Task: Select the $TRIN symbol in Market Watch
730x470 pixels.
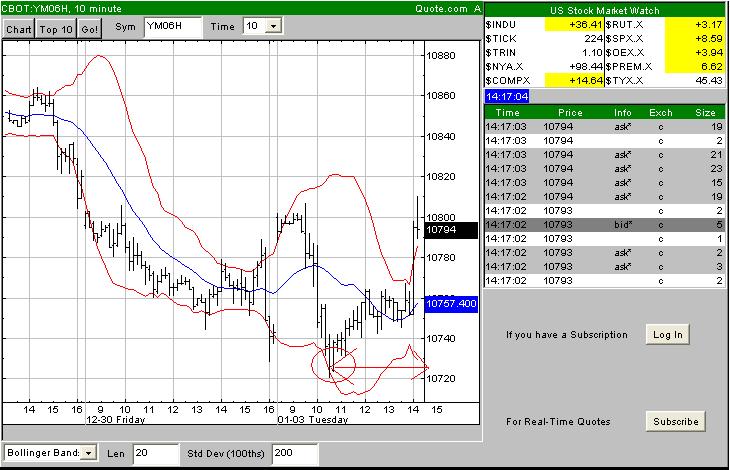Action: pos(500,53)
